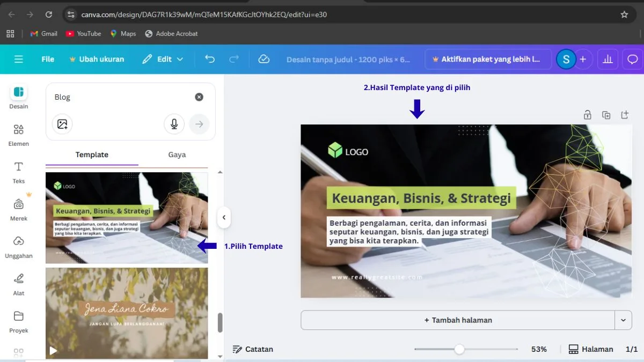The height and width of the screenshot is (362, 644).
Task: Click the redo arrow icon
Action: coord(234,59)
